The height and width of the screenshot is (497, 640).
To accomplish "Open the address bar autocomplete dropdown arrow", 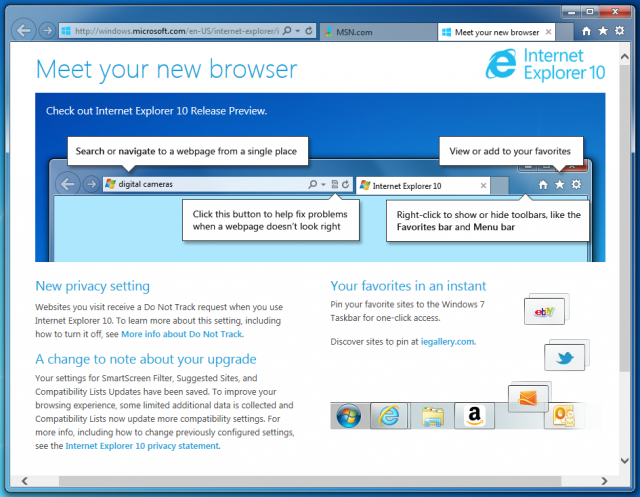I will point(298,31).
